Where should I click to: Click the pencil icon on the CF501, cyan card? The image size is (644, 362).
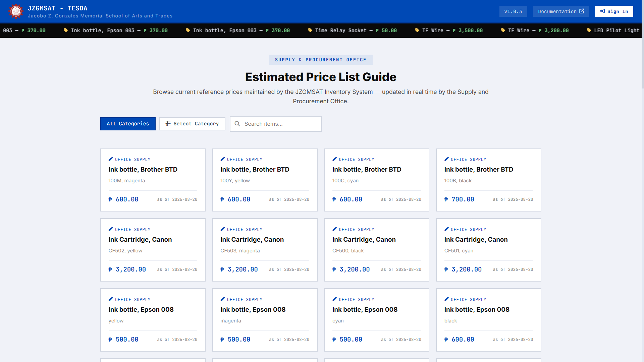coord(446,229)
